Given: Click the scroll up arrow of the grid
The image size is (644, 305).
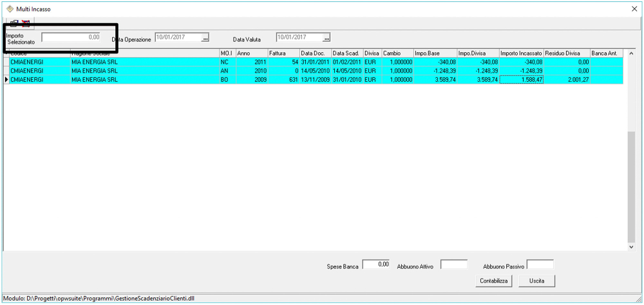Looking at the screenshot, I should pos(631,53).
